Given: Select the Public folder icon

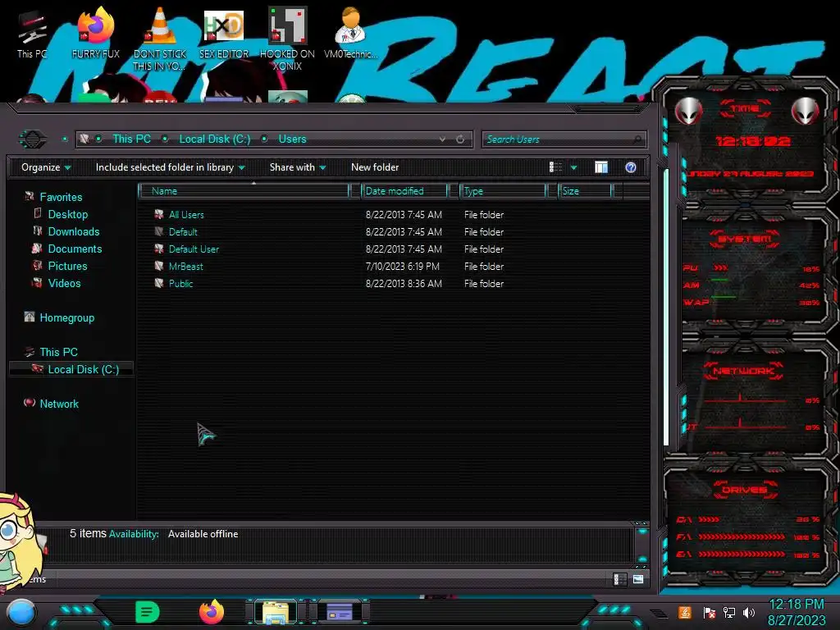Looking at the screenshot, I should point(159,283).
